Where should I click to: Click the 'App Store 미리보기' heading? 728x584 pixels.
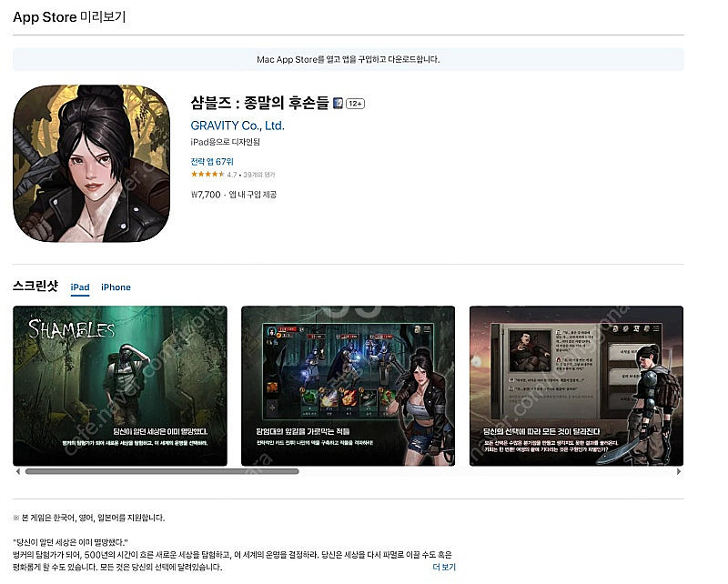(x=69, y=17)
